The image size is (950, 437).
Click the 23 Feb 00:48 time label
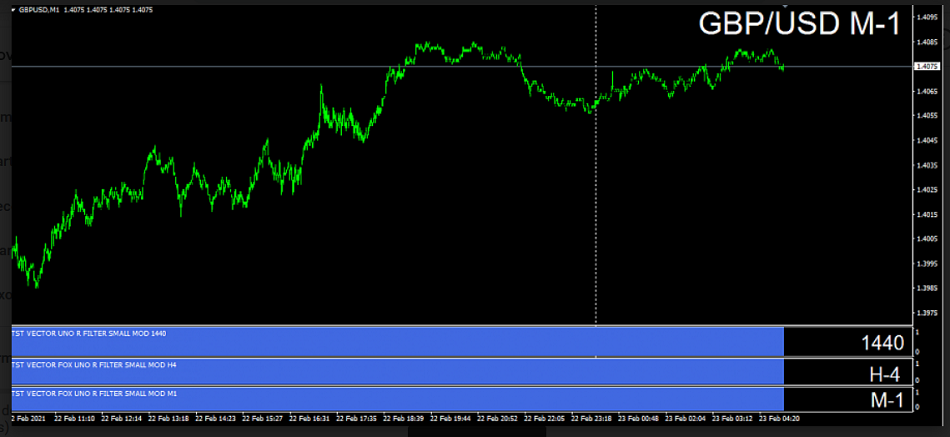tap(638, 418)
